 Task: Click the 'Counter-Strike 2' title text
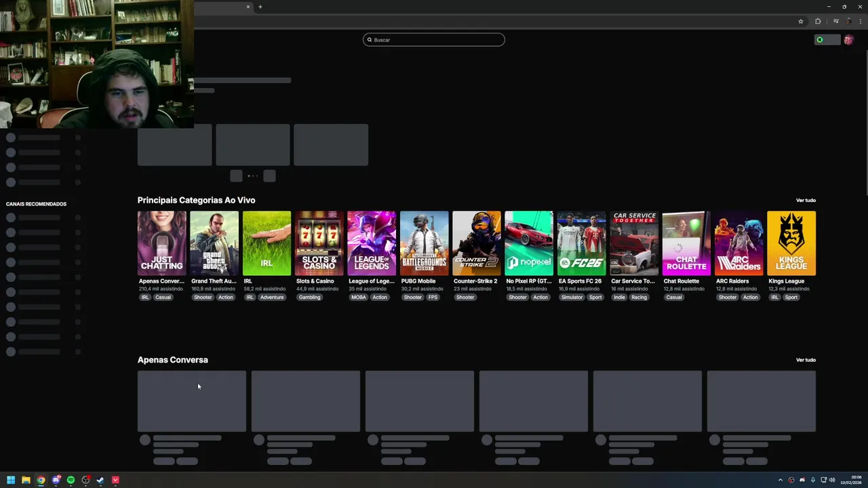(x=475, y=281)
